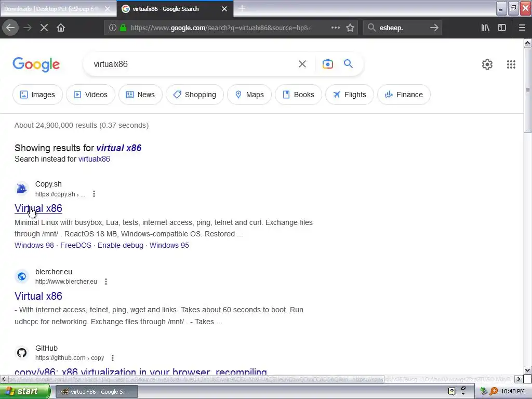Viewport: 532px width, 399px height.
Task: Click the horizontal scrollbar right arrow
Action: point(519,379)
